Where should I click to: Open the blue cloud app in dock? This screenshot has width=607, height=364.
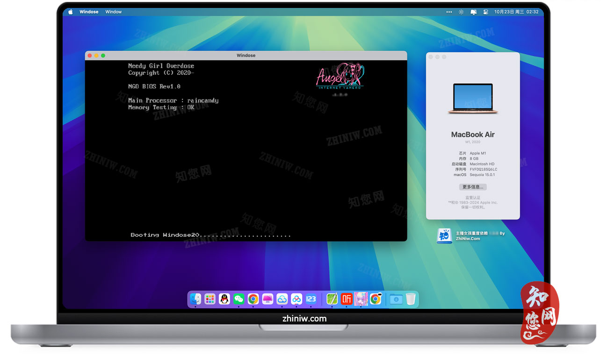(282, 299)
